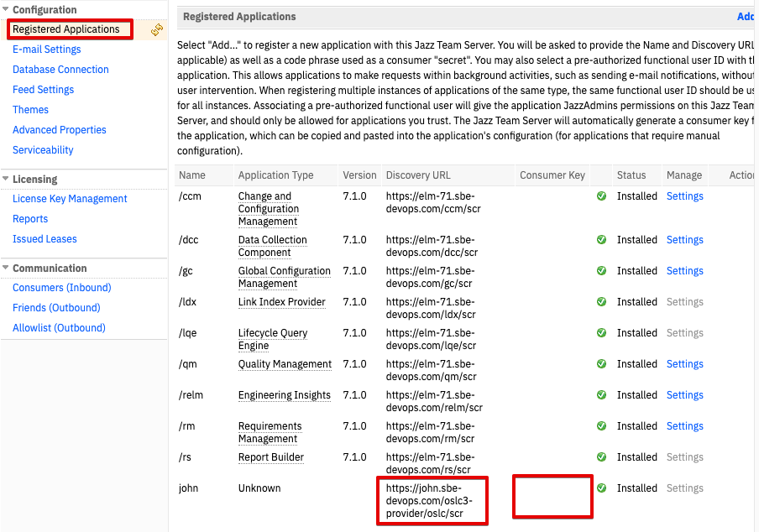Click the green status icon for /rm

[x=601, y=426]
